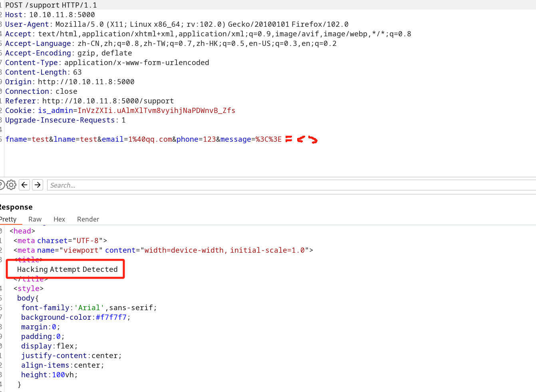Viewport: 536px width, 392px height.
Task: Click the Hacking Attempt Detected title text
Action: (x=67, y=269)
